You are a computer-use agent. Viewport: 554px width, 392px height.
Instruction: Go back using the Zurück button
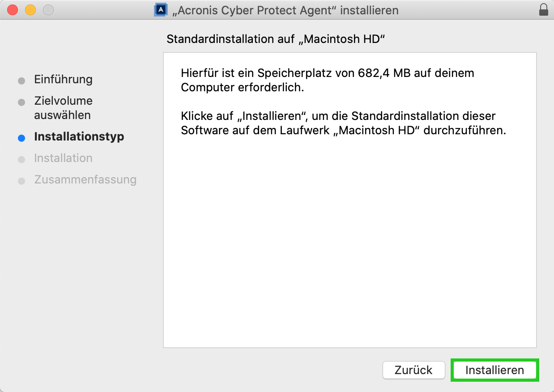(x=413, y=370)
